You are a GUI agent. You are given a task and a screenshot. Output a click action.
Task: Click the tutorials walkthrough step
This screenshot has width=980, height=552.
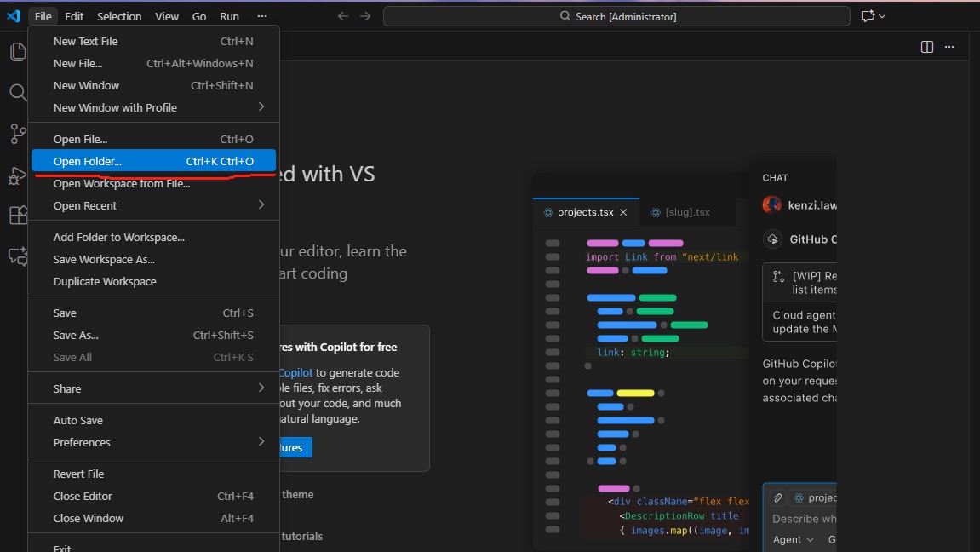pyautogui.click(x=301, y=537)
